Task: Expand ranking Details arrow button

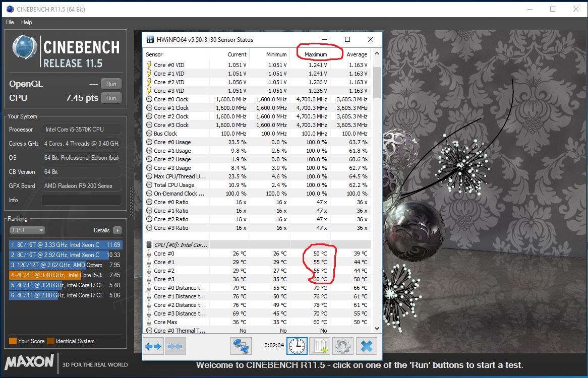Action: [x=117, y=230]
